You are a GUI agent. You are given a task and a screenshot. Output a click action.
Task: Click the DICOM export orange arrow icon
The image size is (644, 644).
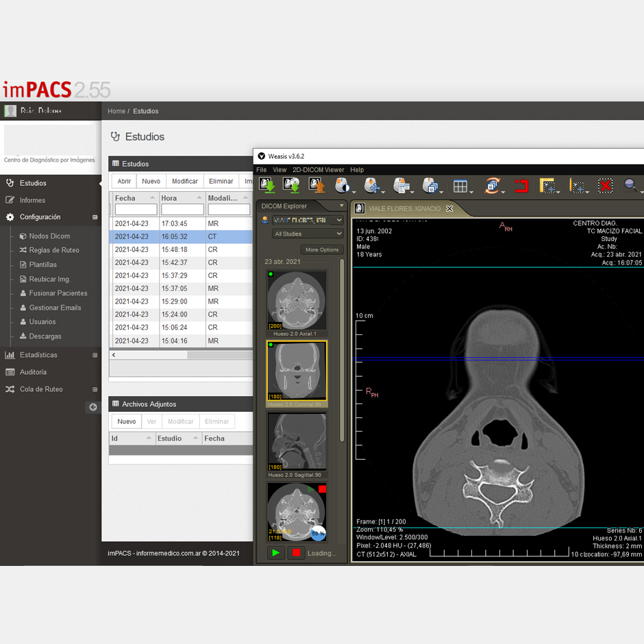[317, 186]
